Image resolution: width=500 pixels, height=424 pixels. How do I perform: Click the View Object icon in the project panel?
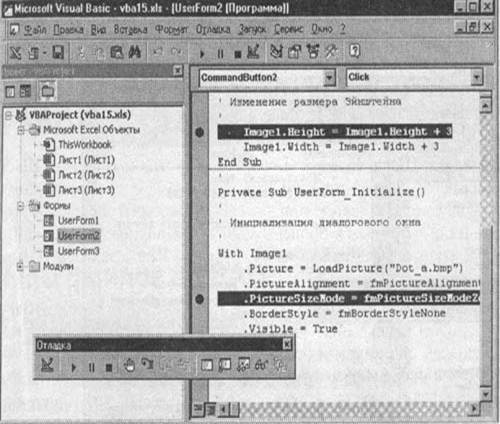[x=25, y=91]
